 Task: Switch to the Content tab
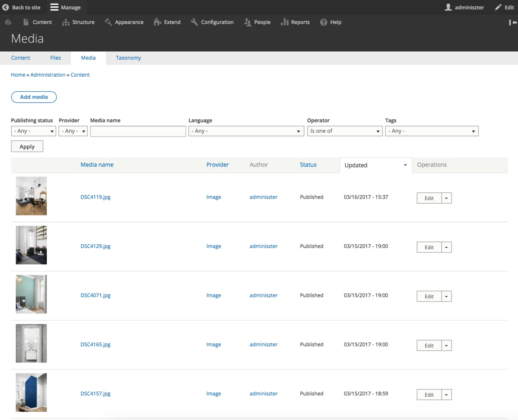(20, 58)
